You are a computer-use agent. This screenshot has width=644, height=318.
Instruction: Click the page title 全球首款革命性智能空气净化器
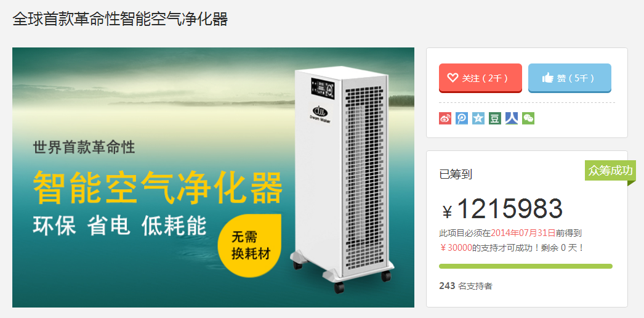click(120, 19)
